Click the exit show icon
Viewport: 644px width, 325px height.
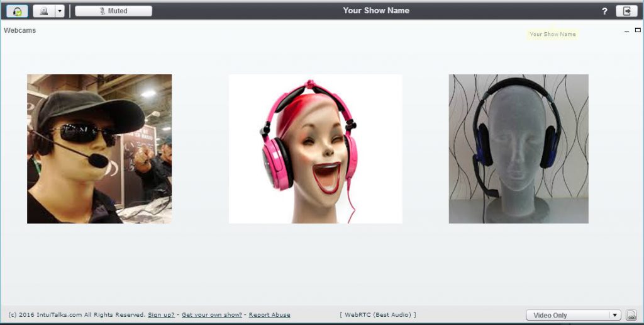click(x=627, y=11)
